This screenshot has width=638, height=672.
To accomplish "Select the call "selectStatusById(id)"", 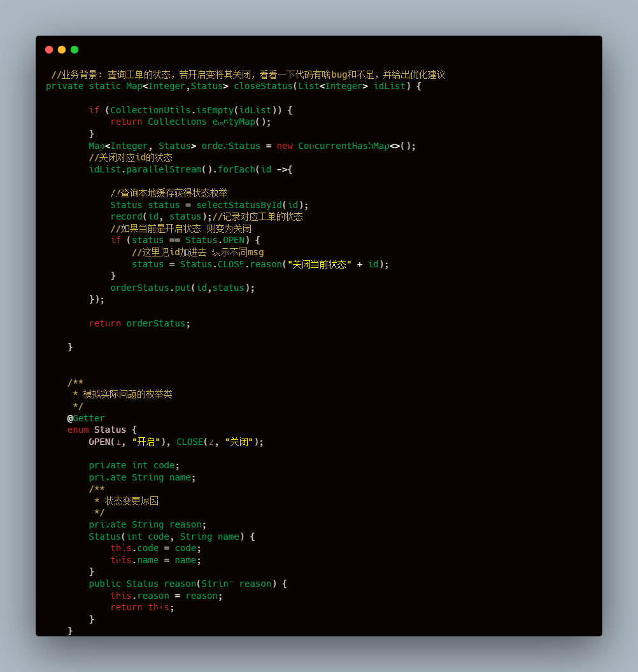I will [x=250, y=205].
